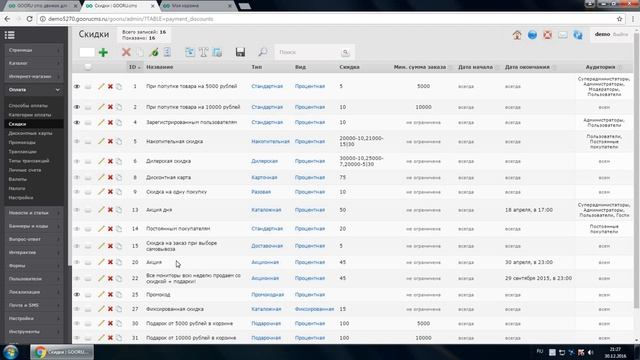This screenshot has height=360, width=640.
Task: Collapse the 'Оплата' sidebar section
Action: (x=34, y=90)
